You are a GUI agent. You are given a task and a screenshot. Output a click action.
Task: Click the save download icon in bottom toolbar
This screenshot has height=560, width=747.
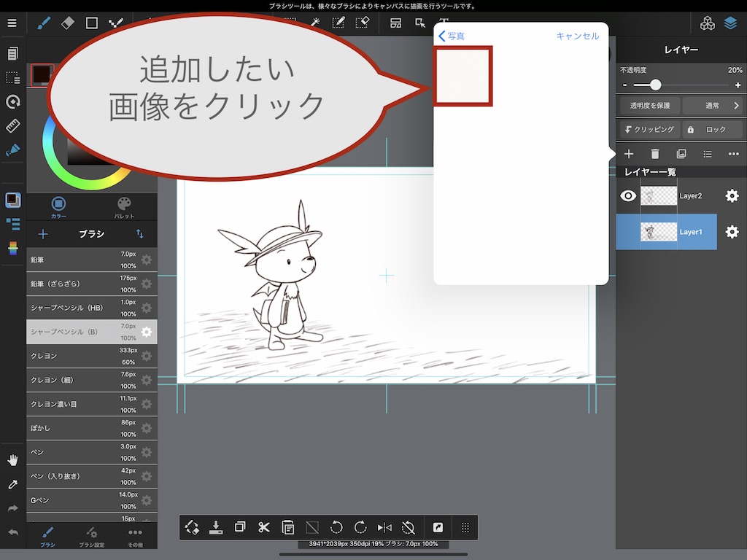click(x=215, y=527)
